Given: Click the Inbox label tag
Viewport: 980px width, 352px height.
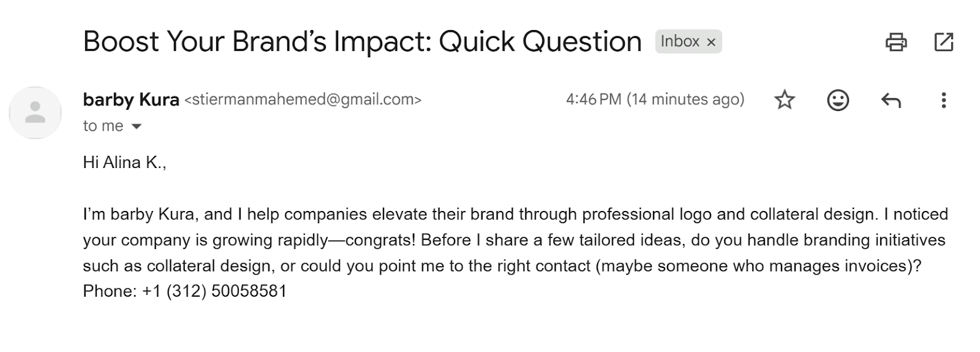Looking at the screenshot, I should point(680,42).
